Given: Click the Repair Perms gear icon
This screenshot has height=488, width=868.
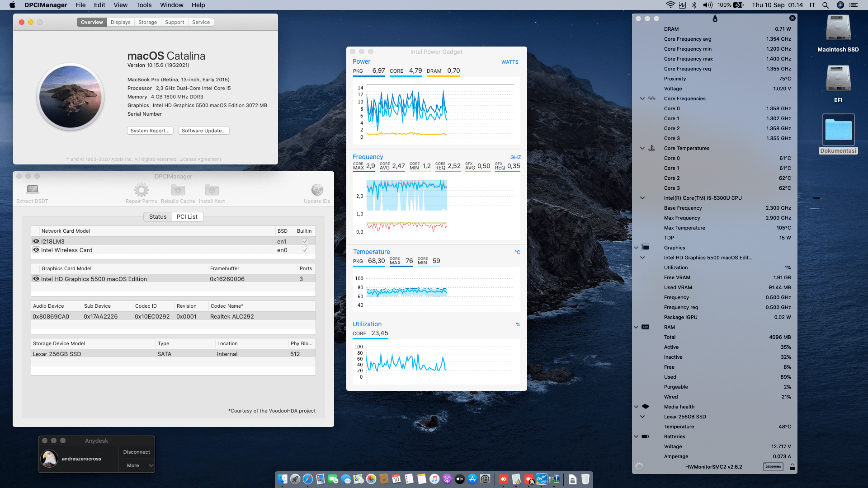Looking at the screenshot, I should coord(142,190).
